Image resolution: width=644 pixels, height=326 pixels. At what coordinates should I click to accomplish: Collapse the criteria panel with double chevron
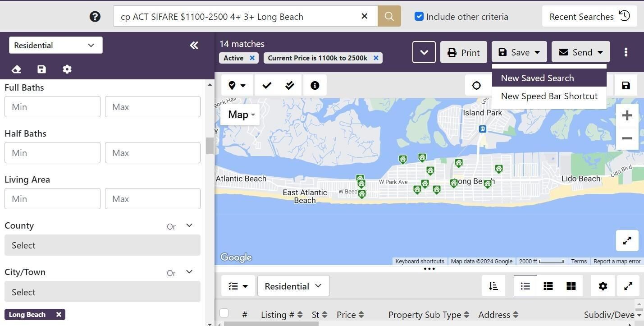click(194, 45)
